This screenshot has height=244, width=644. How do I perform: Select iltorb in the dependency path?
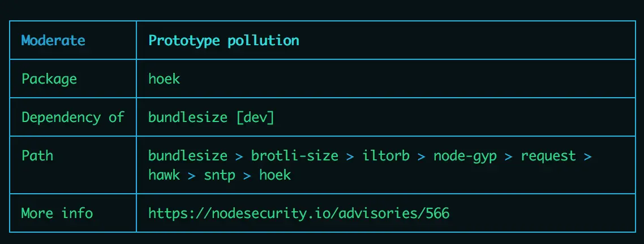coord(386,156)
